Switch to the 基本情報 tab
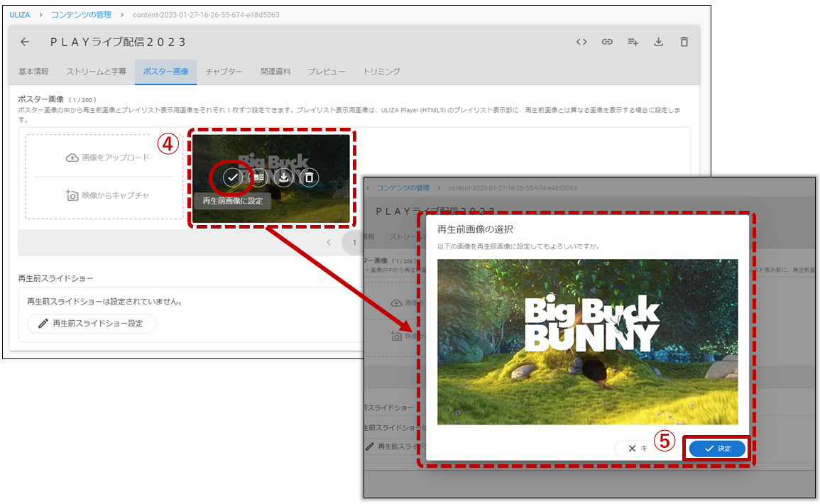 [x=33, y=72]
